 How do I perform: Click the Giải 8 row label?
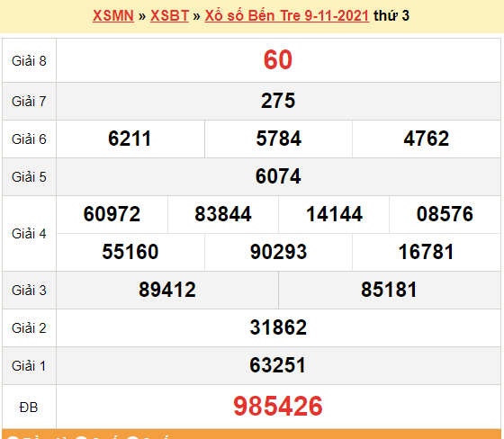pyautogui.click(x=29, y=61)
